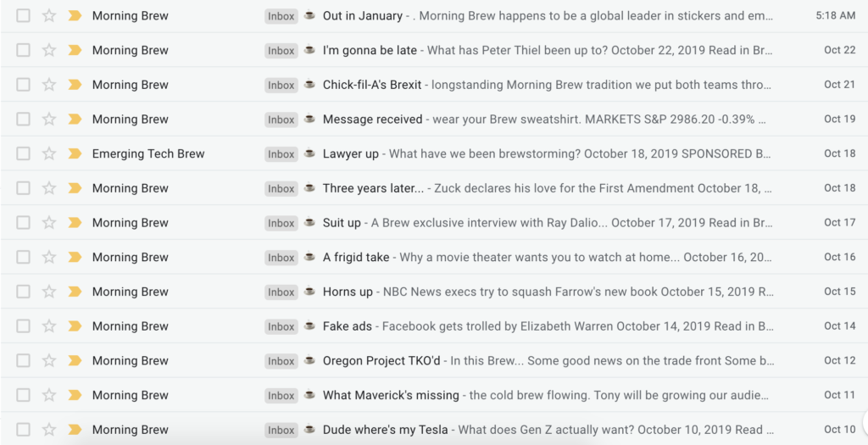Star the 'Chick-fil-A's Brexit' email
Image resolution: width=868 pixels, height=445 pixels.
49,85
